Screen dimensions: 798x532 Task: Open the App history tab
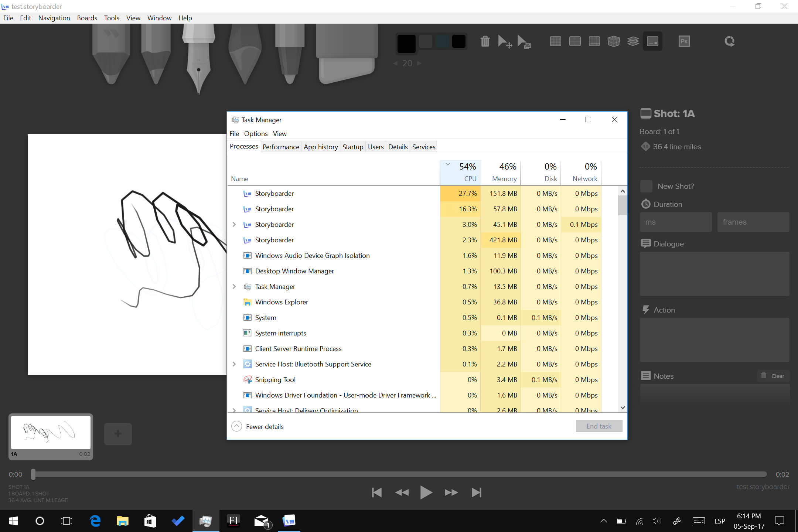pos(321,147)
